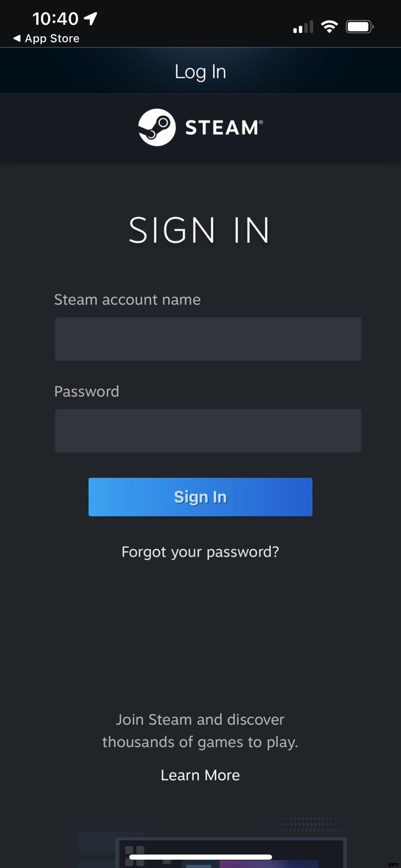The height and width of the screenshot is (868, 401).
Task: Click the blue Sign In button
Action: pos(200,497)
